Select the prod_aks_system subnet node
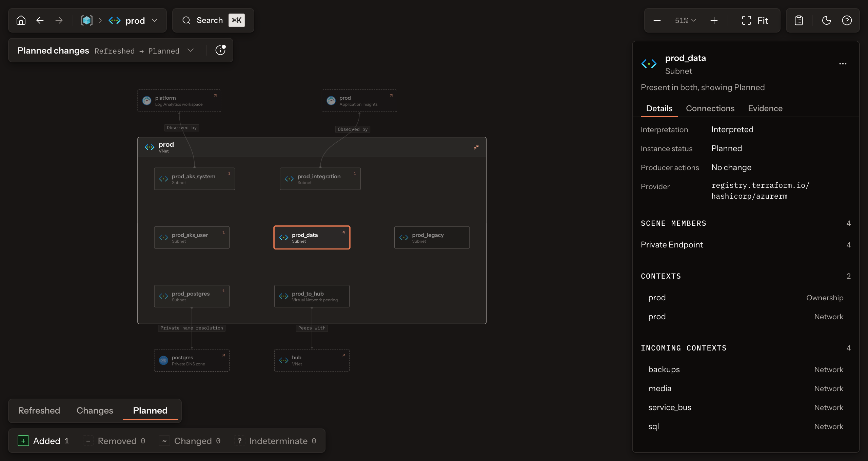Viewport: 868px width, 461px height. click(x=195, y=179)
